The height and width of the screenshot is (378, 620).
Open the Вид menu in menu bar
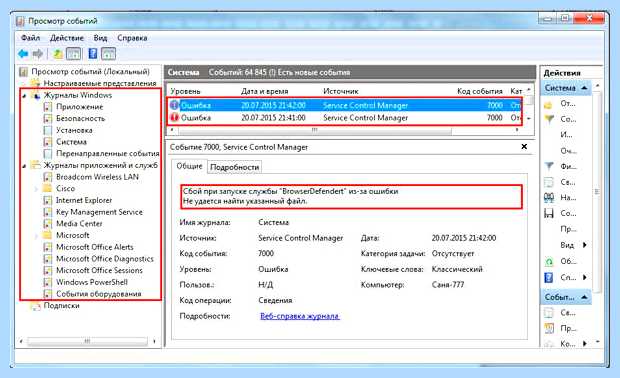[x=100, y=38]
